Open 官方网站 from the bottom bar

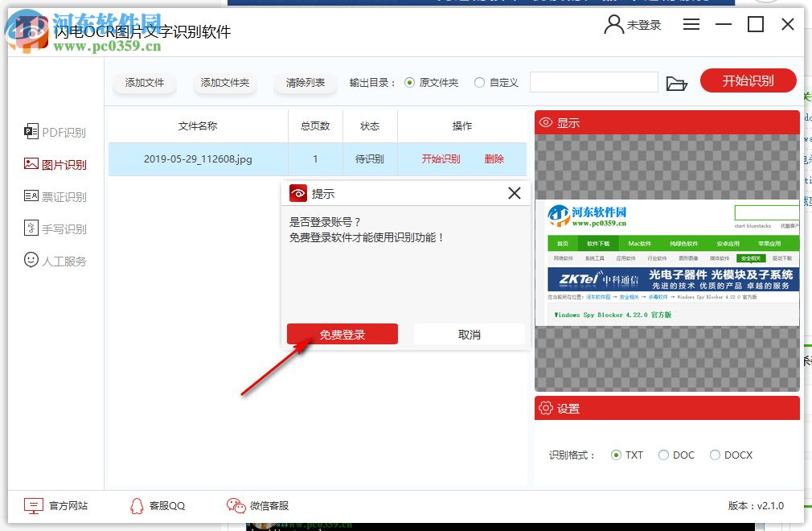pyautogui.click(x=34, y=506)
